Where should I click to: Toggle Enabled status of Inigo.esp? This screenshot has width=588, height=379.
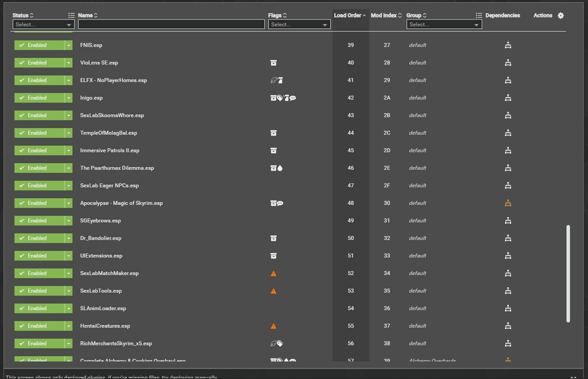point(40,98)
